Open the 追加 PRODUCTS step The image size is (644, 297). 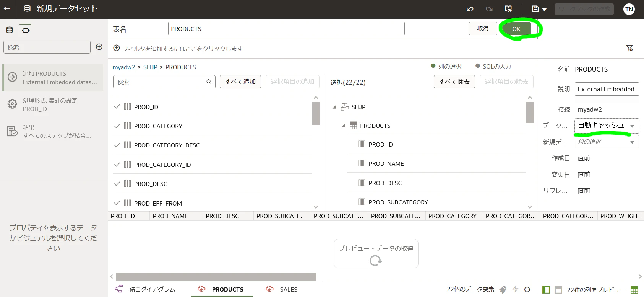point(53,78)
